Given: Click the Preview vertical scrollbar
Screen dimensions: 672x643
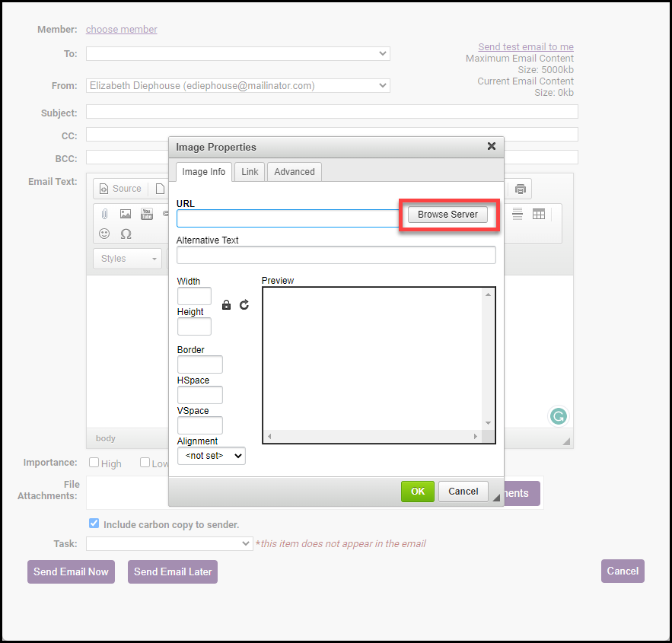Looking at the screenshot, I should pyautogui.click(x=489, y=358).
